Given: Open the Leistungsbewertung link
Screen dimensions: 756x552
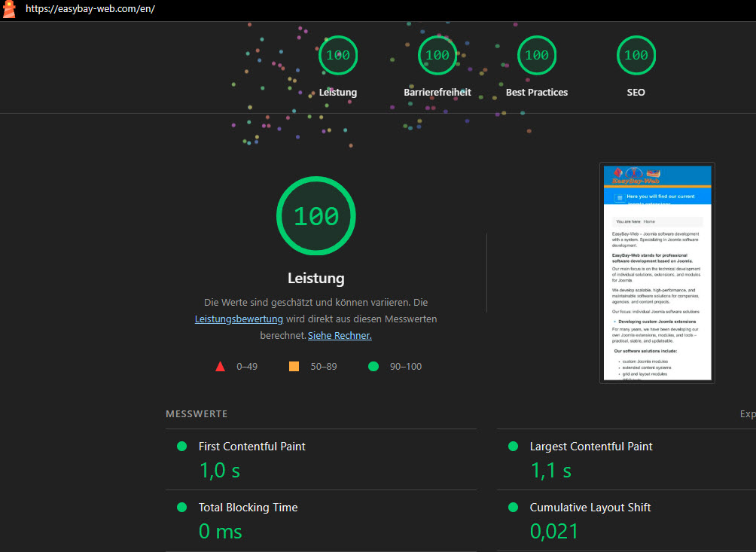Looking at the screenshot, I should click(x=239, y=319).
